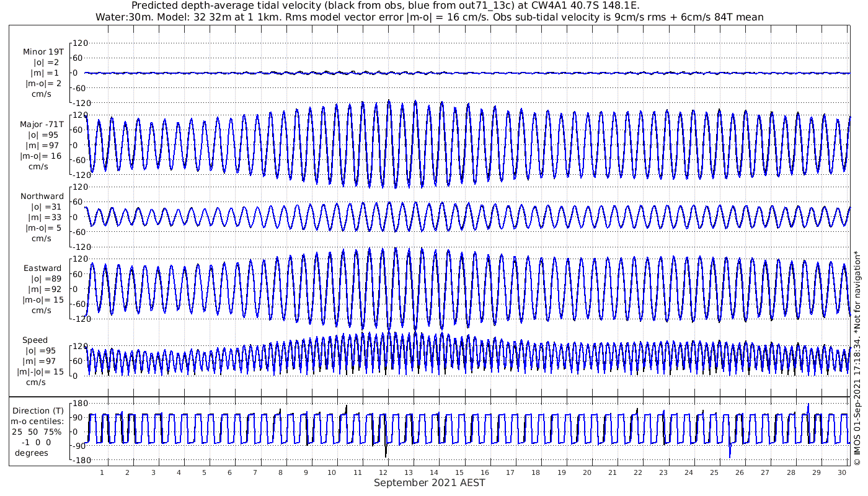Click the '|o| =31' value under Northward
The height and width of the screenshot is (496, 868).
(43, 207)
